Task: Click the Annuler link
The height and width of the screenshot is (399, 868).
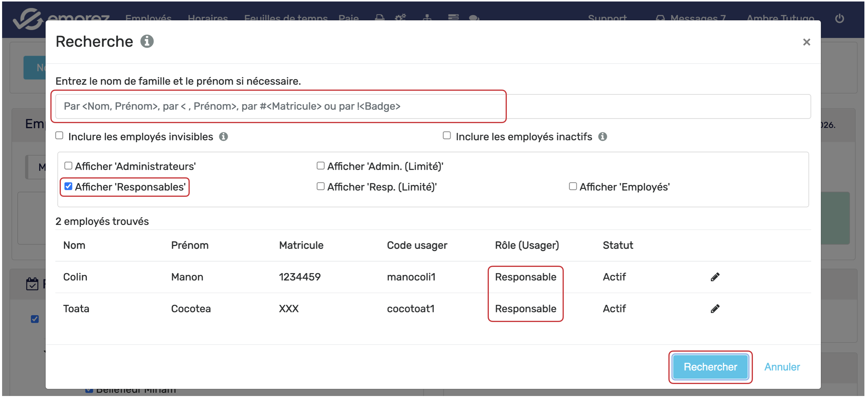Action: (x=781, y=367)
